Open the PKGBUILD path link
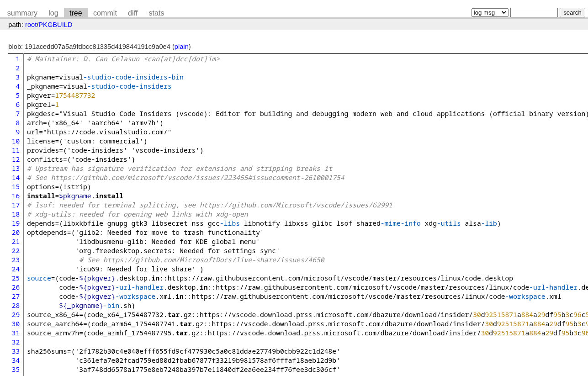Screen dimensions: 588x376 pyautogui.click(x=55, y=25)
